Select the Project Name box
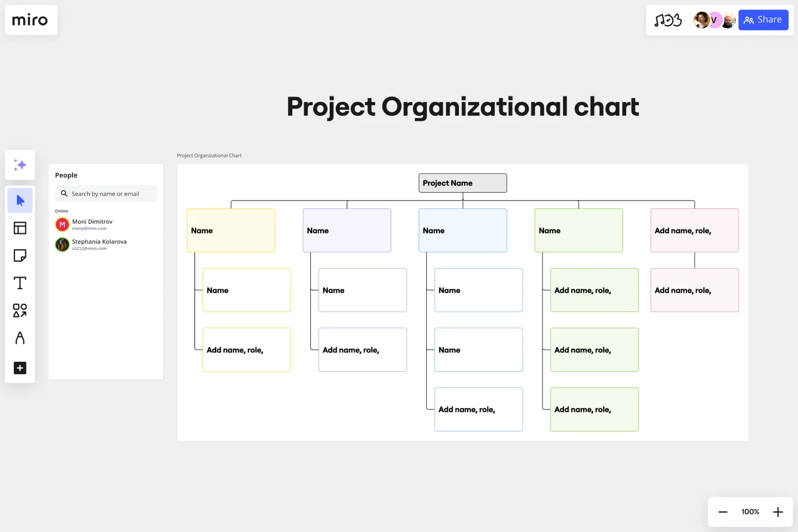This screenshot has height=532, width=798. pyautogui.click(x=463, y=183)
